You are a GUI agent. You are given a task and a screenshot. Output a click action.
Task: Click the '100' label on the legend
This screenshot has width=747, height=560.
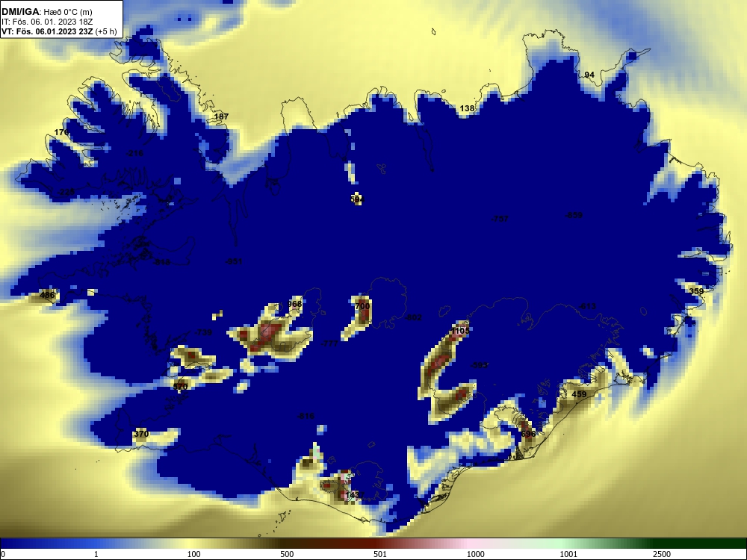pos(194,554)
